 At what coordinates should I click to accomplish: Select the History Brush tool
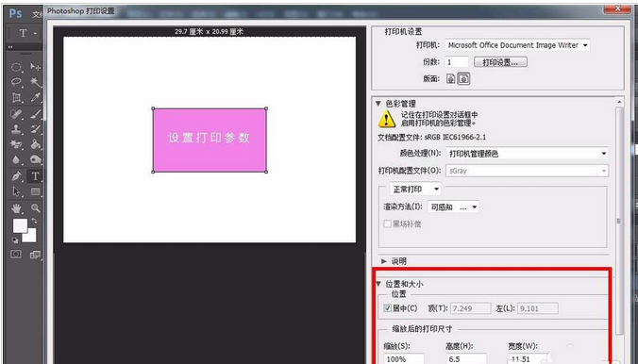pyautogui.click(x=36, y=129)
